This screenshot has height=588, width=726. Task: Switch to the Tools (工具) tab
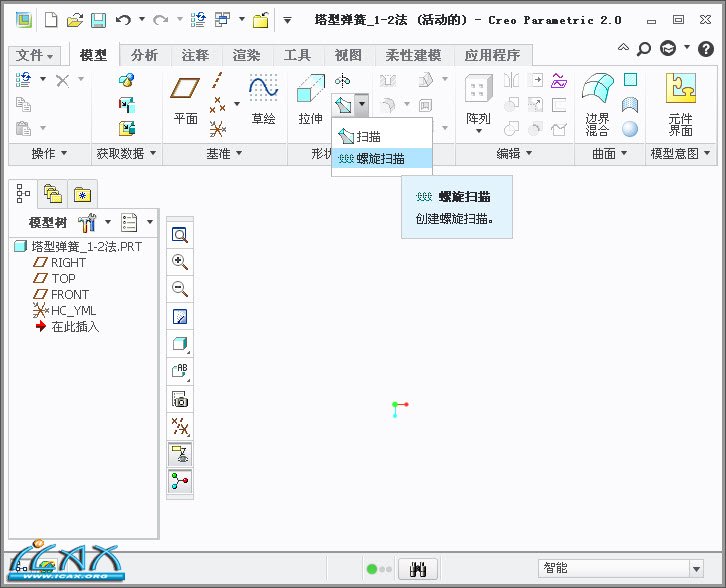pyautogui.click(x=297, y=56)
